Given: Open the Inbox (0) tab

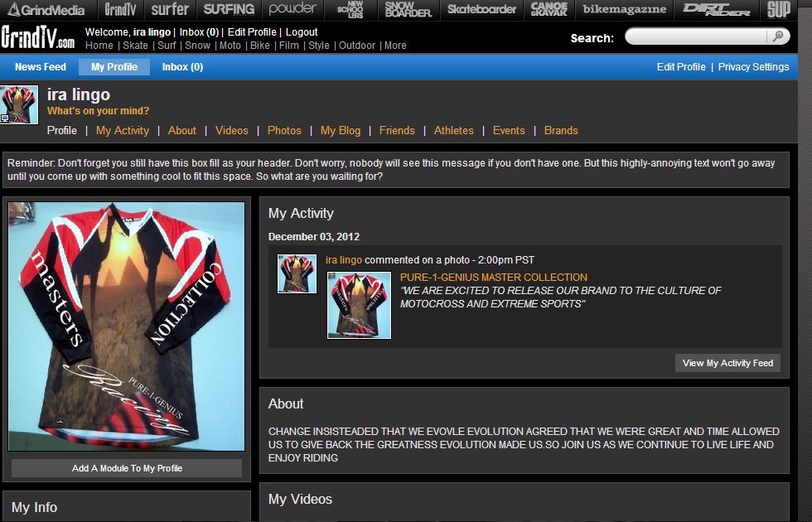Looking at the screenshot, I should tap(182, 67).
